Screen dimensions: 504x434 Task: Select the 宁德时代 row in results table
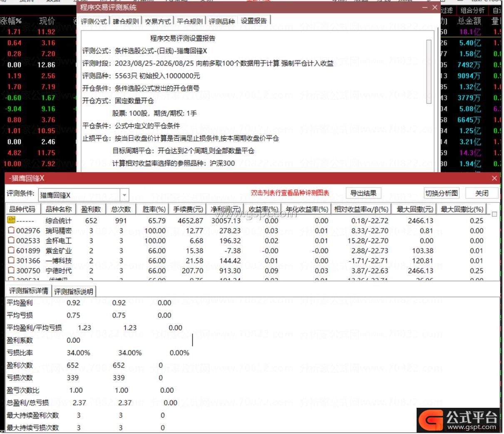pos(250,270)
